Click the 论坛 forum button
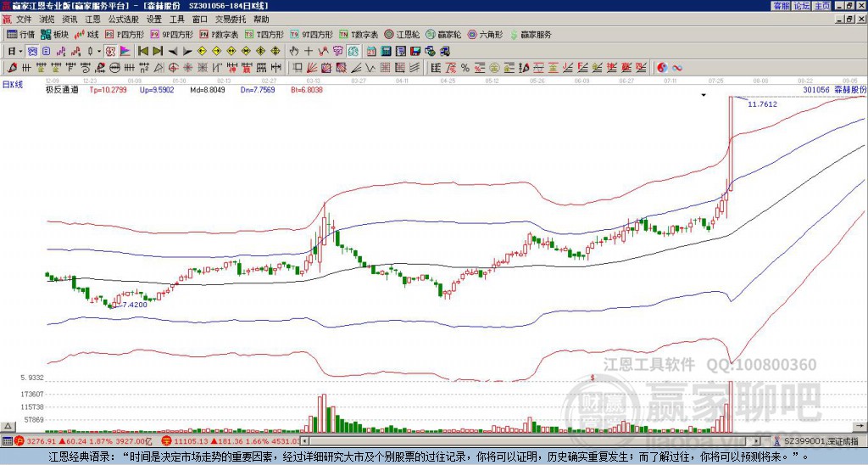The width and height of the screenshot is (868, 465). pyautogui.click(x=801, y=6)
